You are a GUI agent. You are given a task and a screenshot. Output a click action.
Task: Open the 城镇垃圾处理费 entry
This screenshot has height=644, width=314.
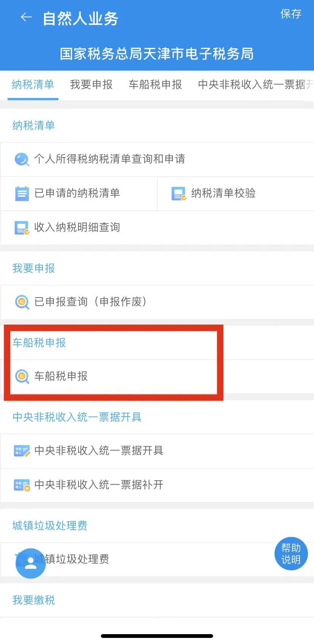pos(157,559)
